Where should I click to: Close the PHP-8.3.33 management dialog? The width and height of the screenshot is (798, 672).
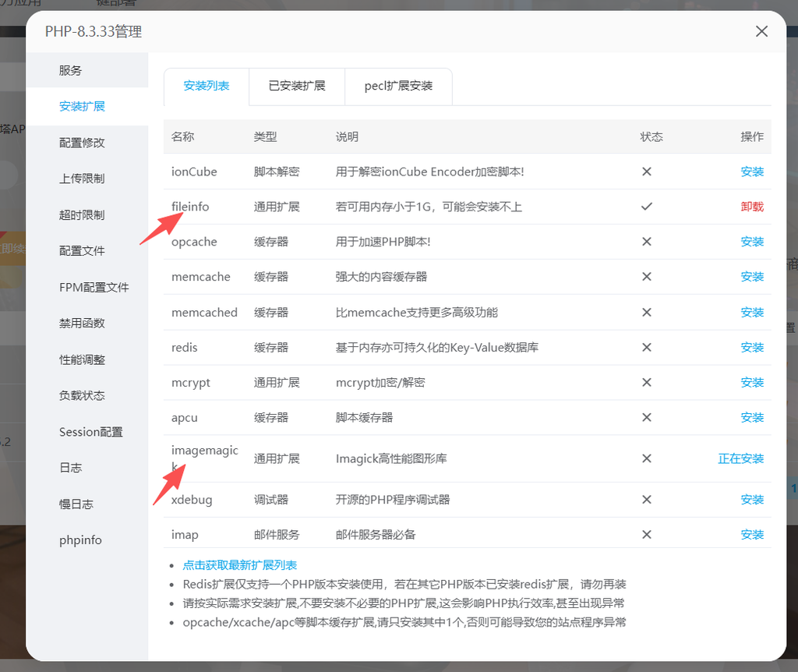[761, 31]
